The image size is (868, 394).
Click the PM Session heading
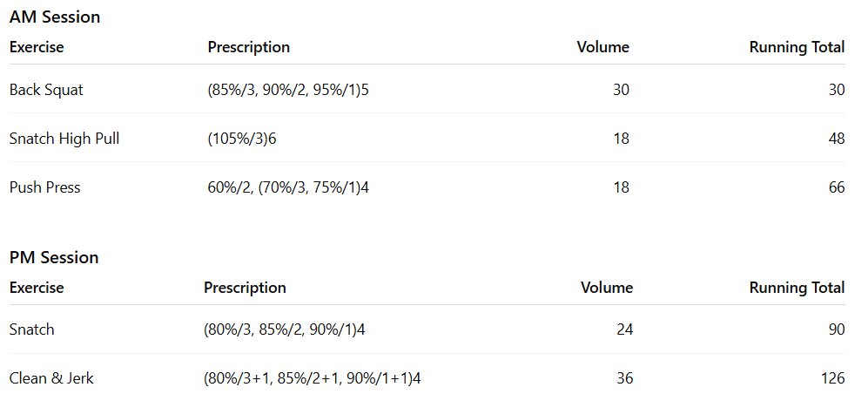tap(54, 257)
